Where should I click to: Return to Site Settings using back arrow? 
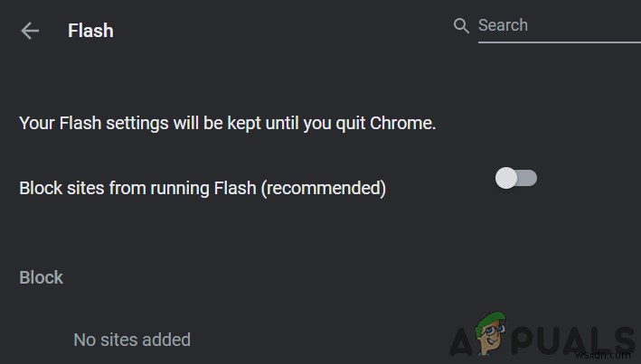(30, 31)
